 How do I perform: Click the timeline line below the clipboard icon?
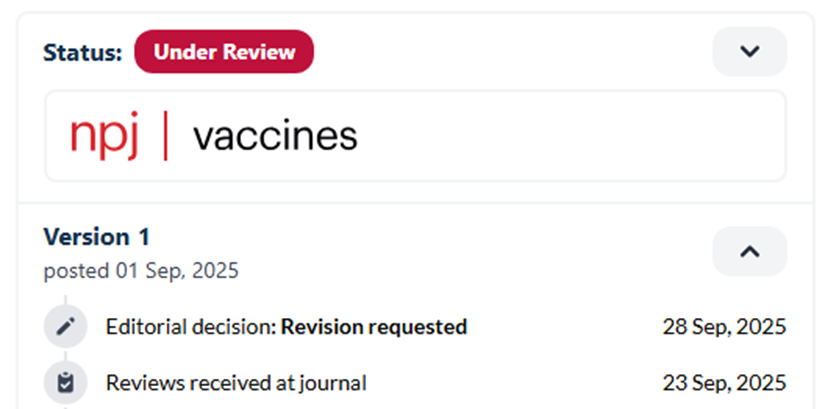click(x=65, y=404)
